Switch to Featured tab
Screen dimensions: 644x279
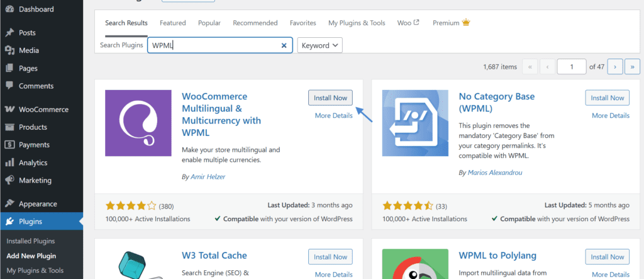pyautogui.click(x=173, y=23)
